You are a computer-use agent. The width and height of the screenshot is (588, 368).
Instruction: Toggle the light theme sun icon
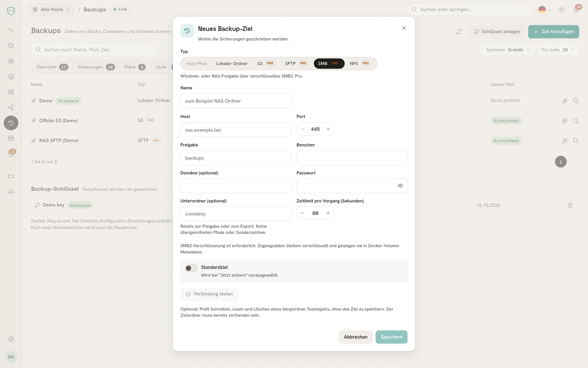pos(561,9)
